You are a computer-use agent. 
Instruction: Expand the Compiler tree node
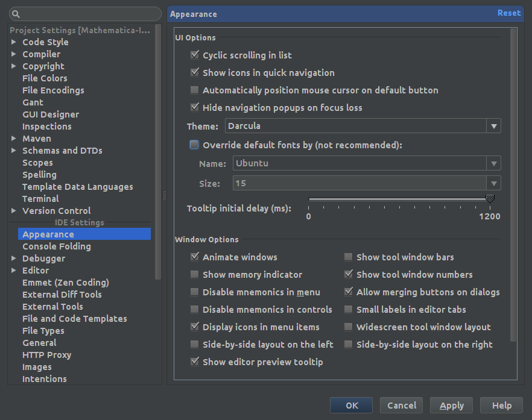pyautogui.click(x=13, y=54)
